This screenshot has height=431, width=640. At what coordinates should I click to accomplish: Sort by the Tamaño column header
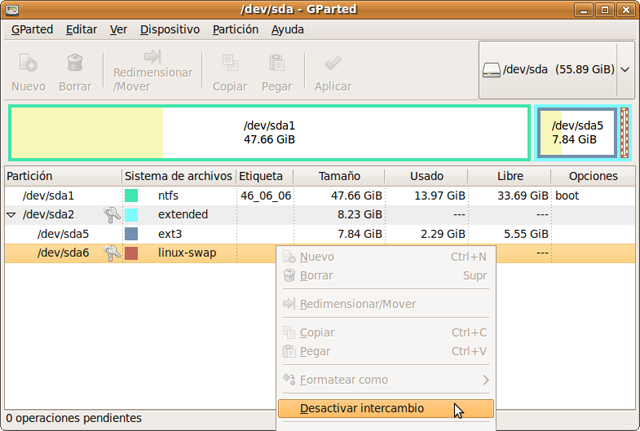coord(338,176)
